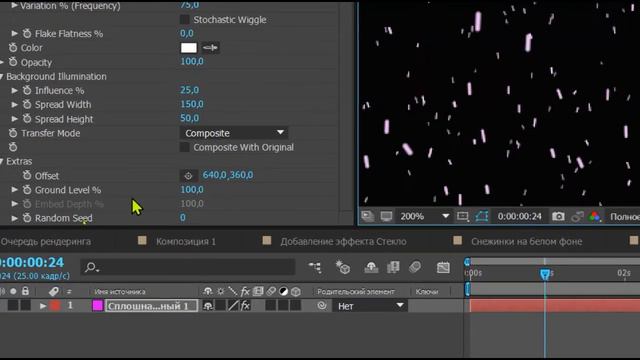Toggle Composite With Original checkbox
Screen dimensions: 640x360
click(184, 147)
